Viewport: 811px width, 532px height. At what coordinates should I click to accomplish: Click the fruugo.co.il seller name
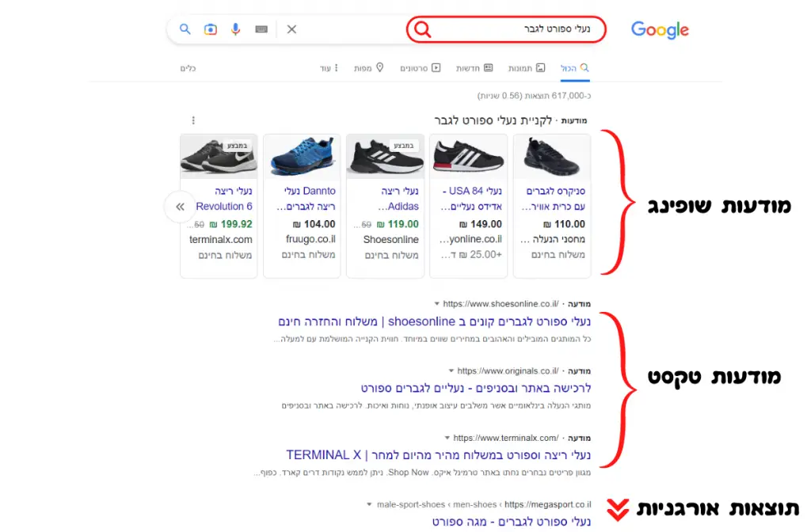310,239
